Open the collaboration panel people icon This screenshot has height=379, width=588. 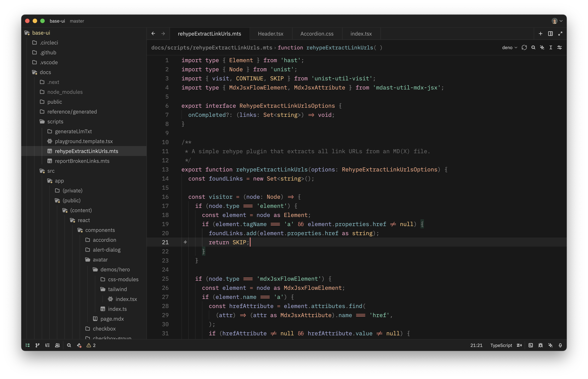pos(57,345)
